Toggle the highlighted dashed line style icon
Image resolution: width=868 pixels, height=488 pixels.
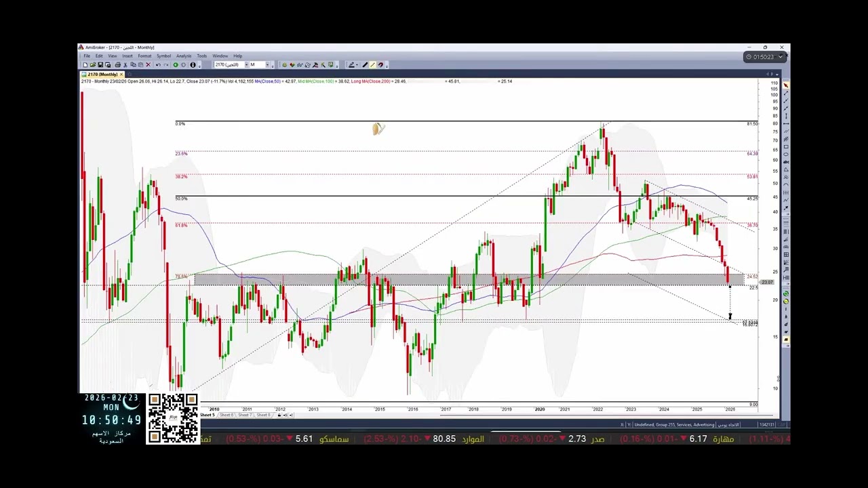tap(372, 64)
